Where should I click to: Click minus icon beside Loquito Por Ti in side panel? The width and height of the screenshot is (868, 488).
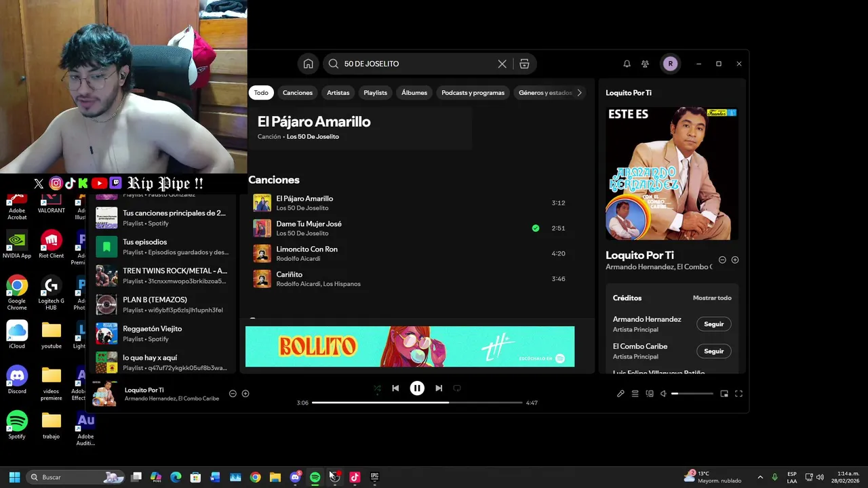[x=722, y=260]
